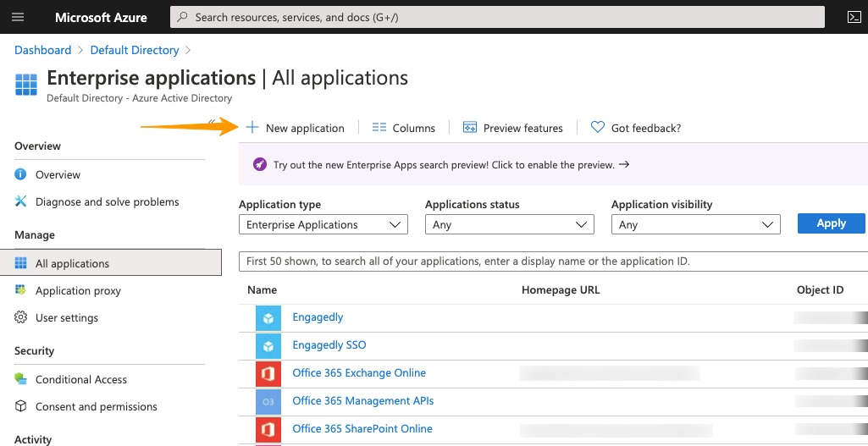Click the Enterprise applications grid icon

(x=26, y=85)
